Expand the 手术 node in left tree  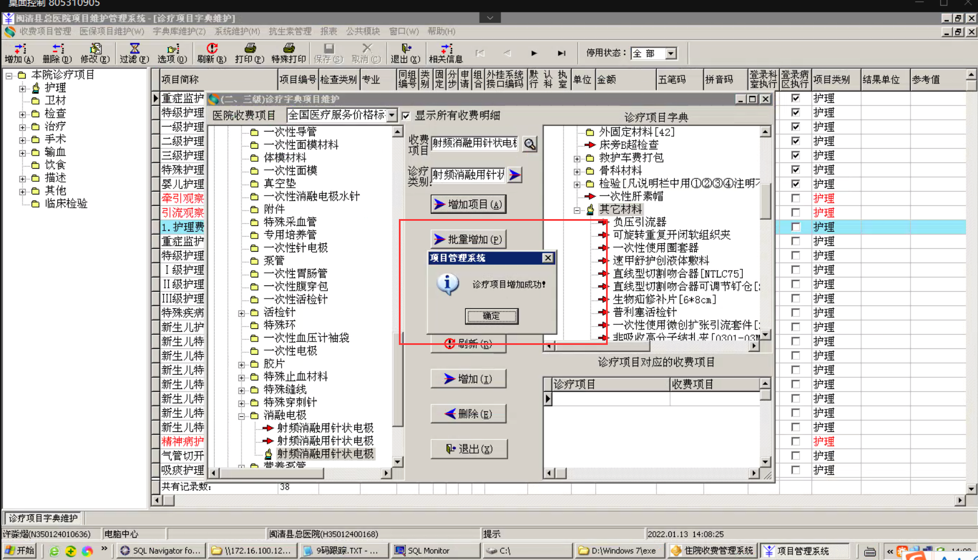click(x=22, y=140)
